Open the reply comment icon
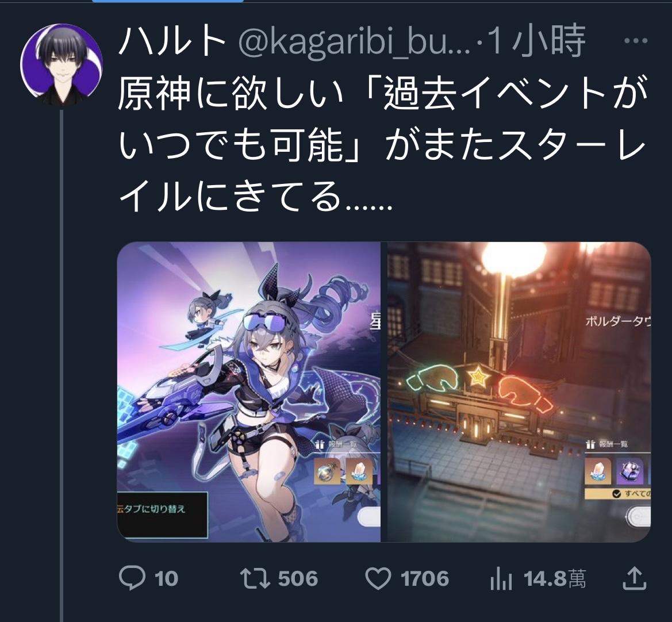 click(132, 578)
